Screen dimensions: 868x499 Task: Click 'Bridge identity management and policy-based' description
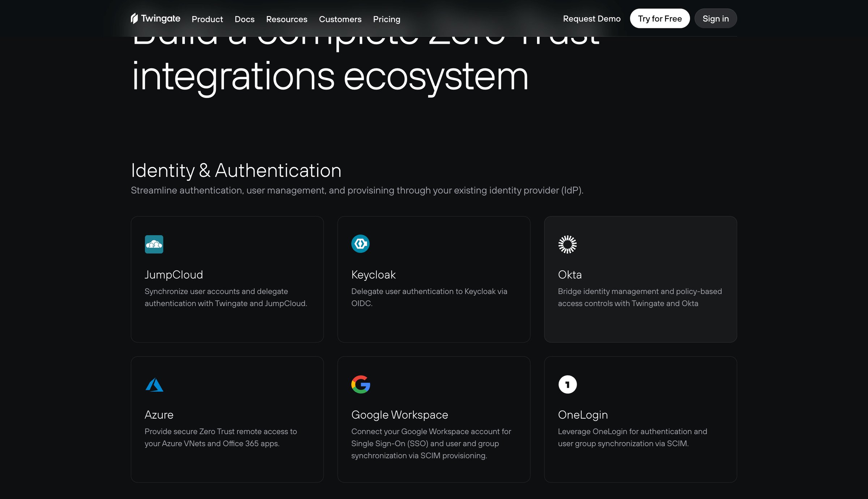point(640,297)
